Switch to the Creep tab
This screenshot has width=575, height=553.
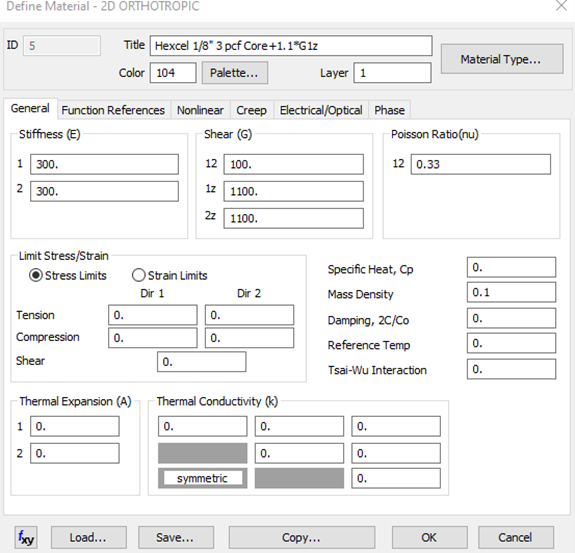tap(252, 110)
